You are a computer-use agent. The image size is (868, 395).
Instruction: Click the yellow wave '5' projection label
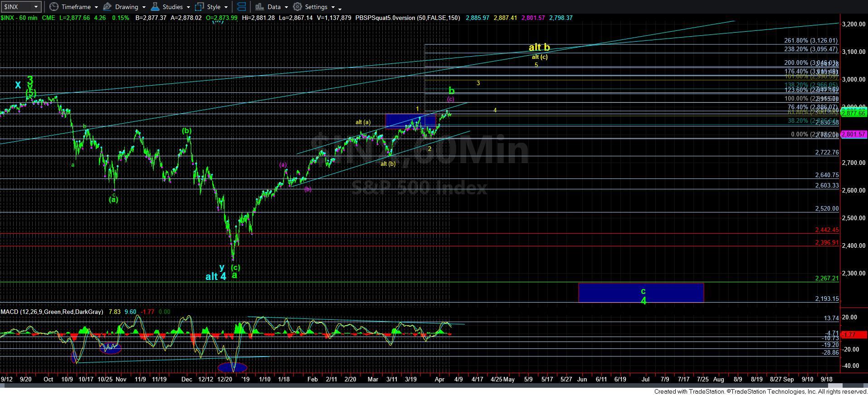pos(536,65)
